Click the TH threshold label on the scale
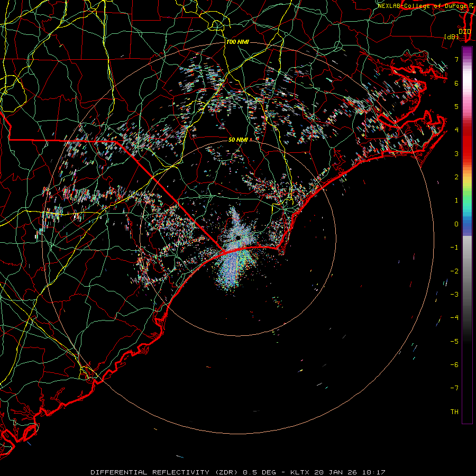The height and width of the screenshot is (476, 476). tap(454, 412)
